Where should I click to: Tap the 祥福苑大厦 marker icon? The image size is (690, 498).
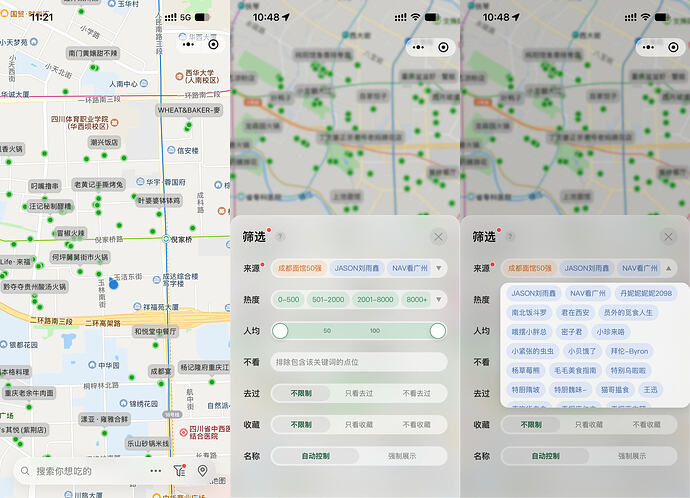pos(137,306)
